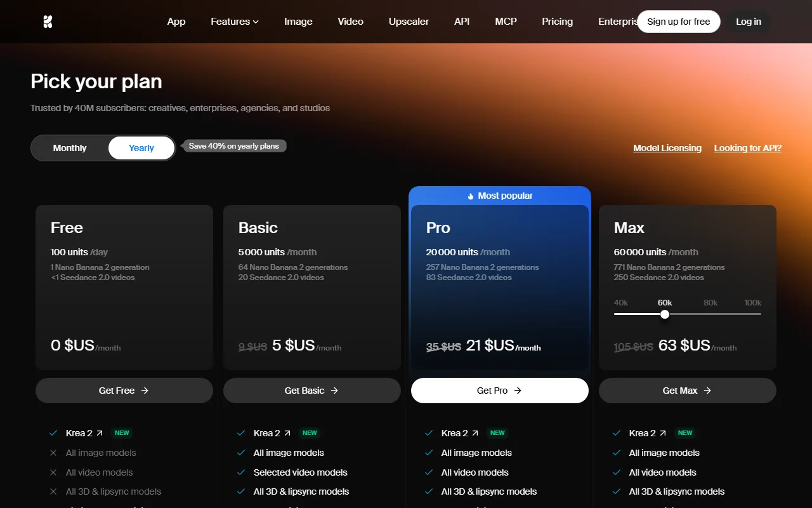Open Pricing in the top navigation

click(557, 22)
